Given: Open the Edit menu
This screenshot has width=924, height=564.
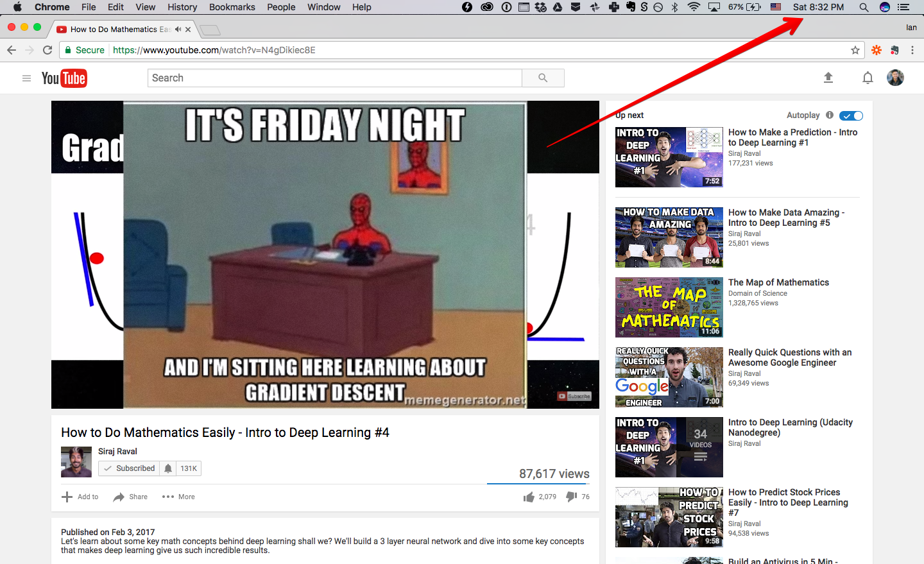Looking at the screenshot, I should [x=116, y=7].
